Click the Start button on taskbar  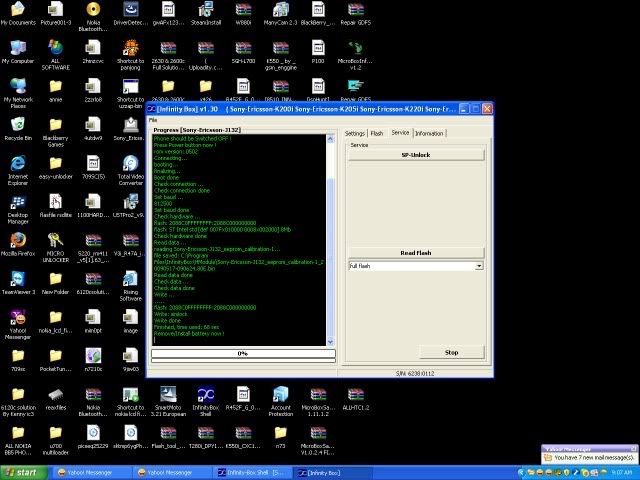[x=24, y=473]
